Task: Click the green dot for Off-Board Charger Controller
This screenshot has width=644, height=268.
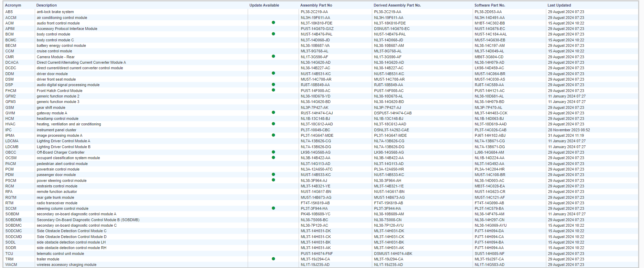Action: coord(273,152)
